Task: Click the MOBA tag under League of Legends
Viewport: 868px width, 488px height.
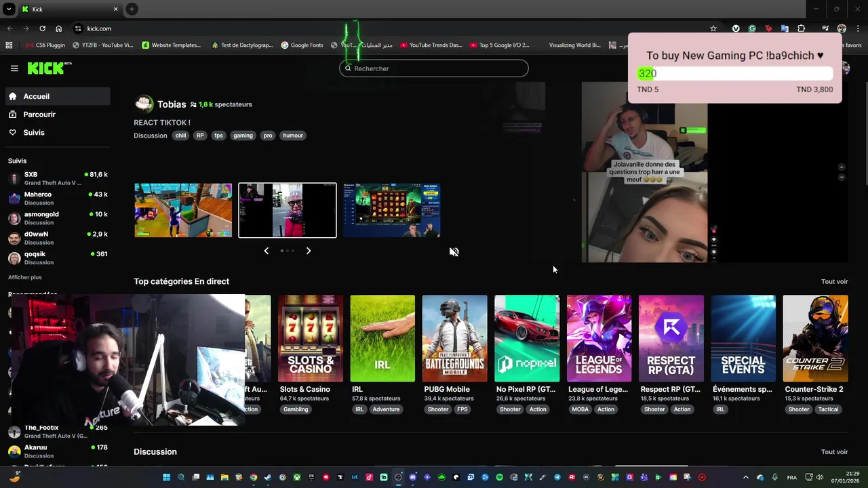Action: pos(580,409)
